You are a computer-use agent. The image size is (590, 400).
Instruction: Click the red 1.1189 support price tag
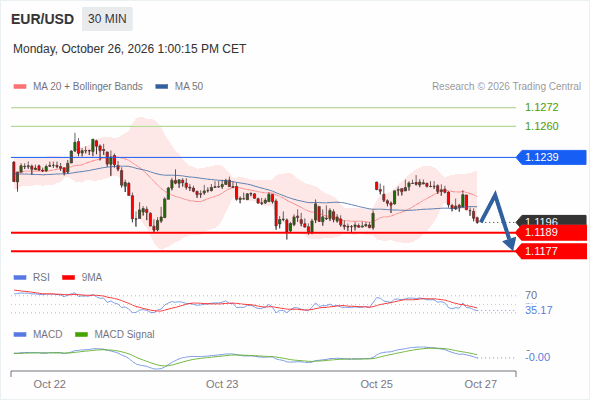click(x=552, y=233)
